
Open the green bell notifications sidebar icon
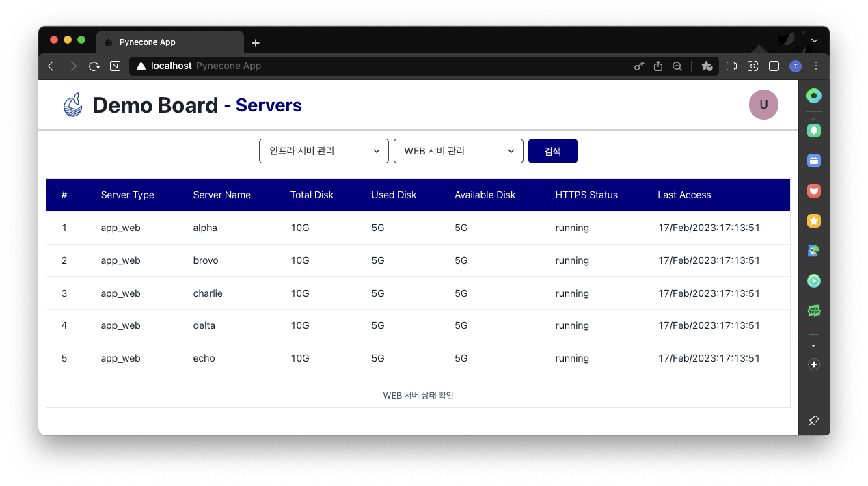[813, 130]
